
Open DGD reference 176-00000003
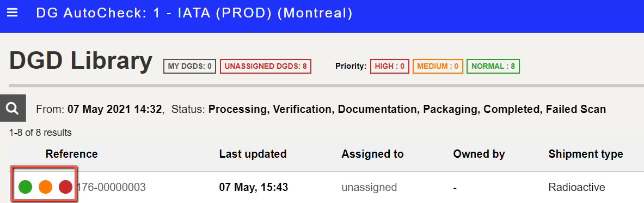pos(111,187)
